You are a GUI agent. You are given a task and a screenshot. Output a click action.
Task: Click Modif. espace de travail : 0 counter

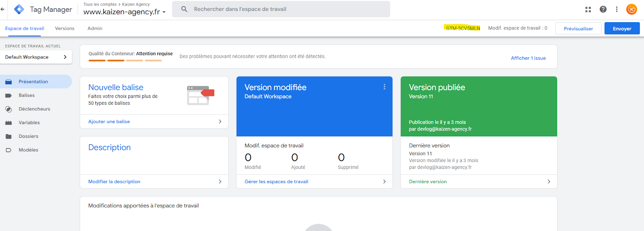point(518,28)
